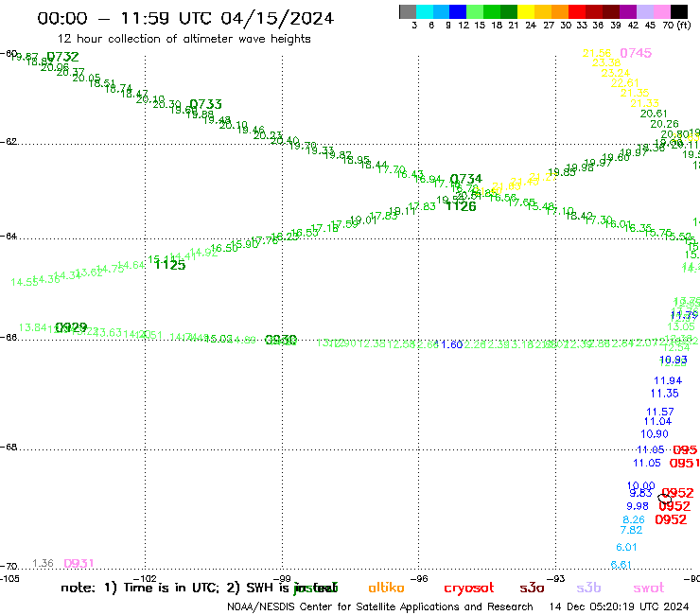700x615 pixels.
Task: Click the orange legend color swatch
Action: pos(560,11)
